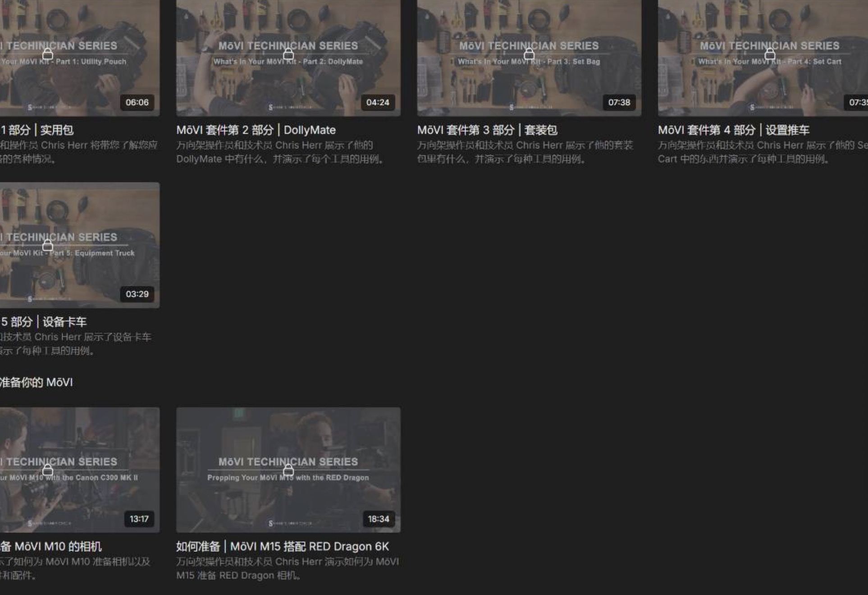
Task: Click the 04:24 duration badge
Action: pyautogui.click(x=378, y=102)
